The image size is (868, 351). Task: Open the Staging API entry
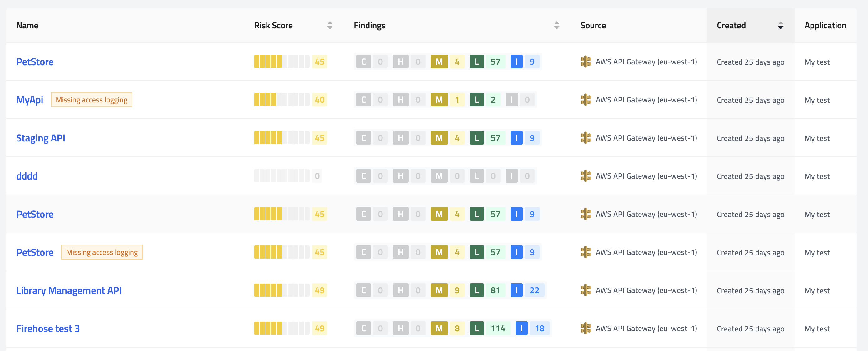40,138
